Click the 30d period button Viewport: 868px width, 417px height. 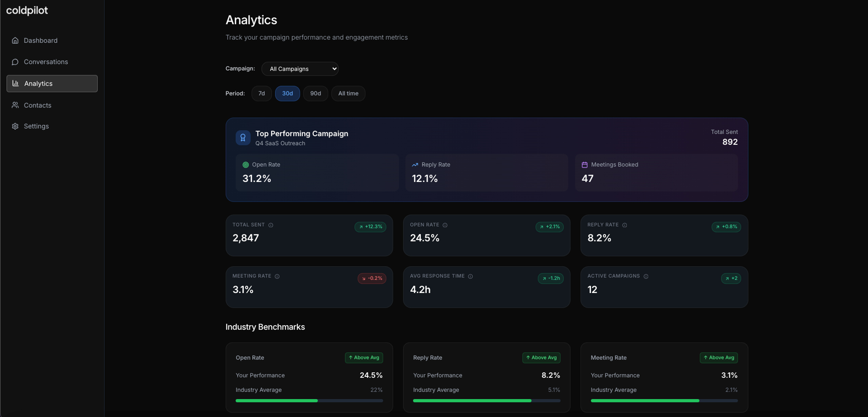point(287,93)
